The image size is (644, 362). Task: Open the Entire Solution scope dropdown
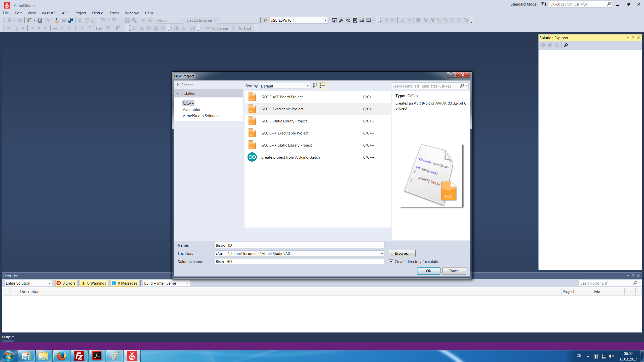28,283
